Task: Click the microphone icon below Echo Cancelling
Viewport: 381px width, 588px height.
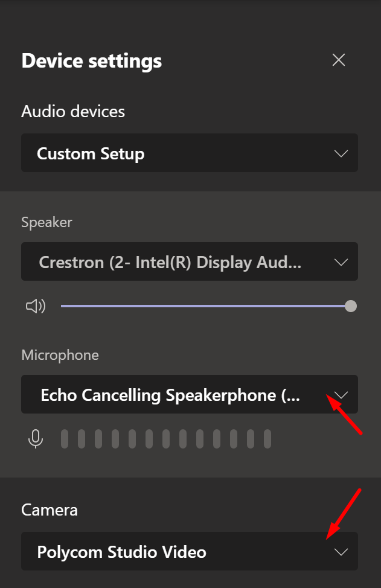Action: pos(36,439)
